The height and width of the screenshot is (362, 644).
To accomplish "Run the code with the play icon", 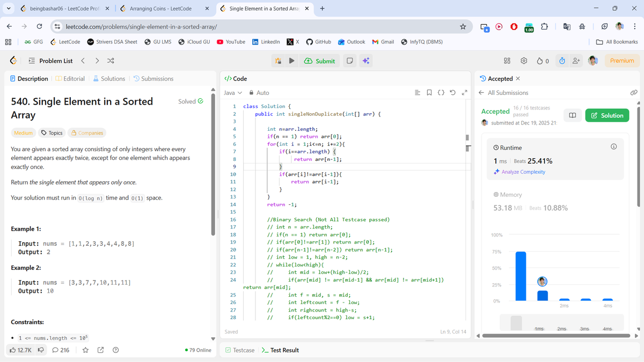I will [290, 60].
